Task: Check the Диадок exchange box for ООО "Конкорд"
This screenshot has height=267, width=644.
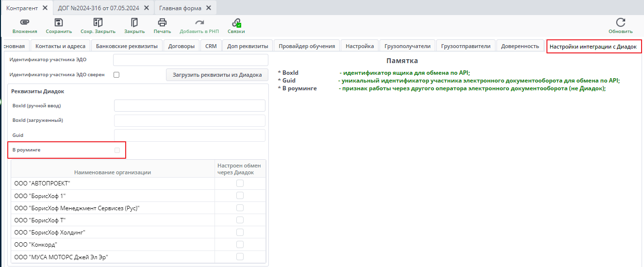Action: (240, 244)
